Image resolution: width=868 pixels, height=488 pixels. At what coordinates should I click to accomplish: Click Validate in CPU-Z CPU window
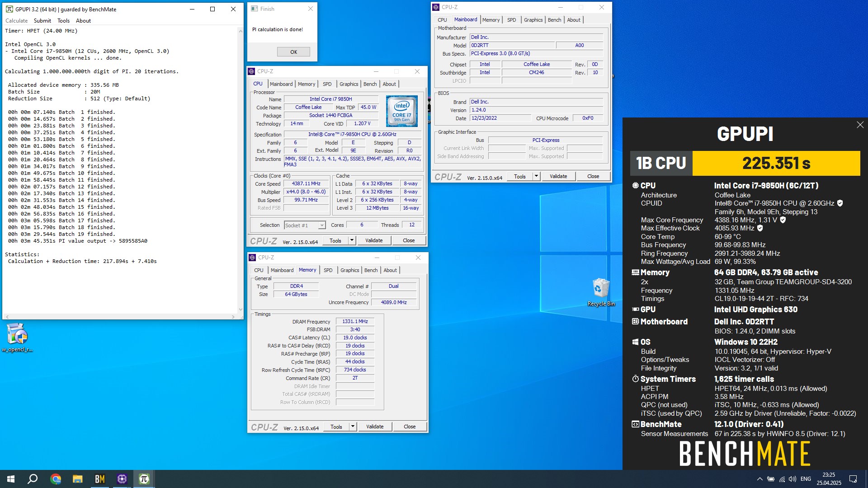(374, 240)
